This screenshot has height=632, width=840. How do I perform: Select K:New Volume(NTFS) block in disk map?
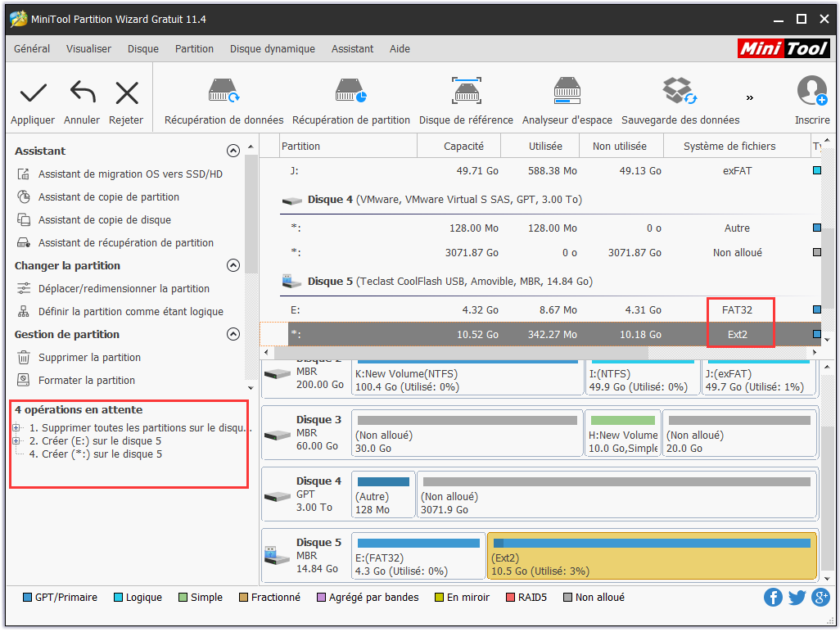point(467,377)
